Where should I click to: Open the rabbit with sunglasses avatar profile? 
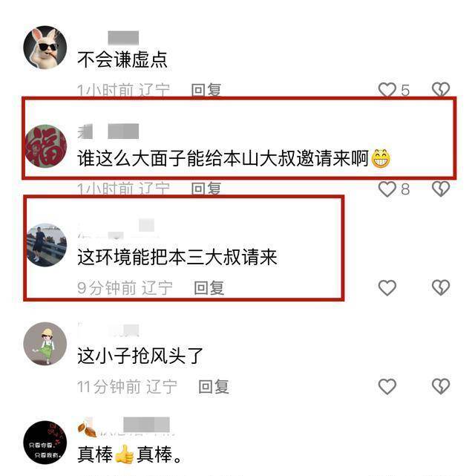(x=45, y=48)
